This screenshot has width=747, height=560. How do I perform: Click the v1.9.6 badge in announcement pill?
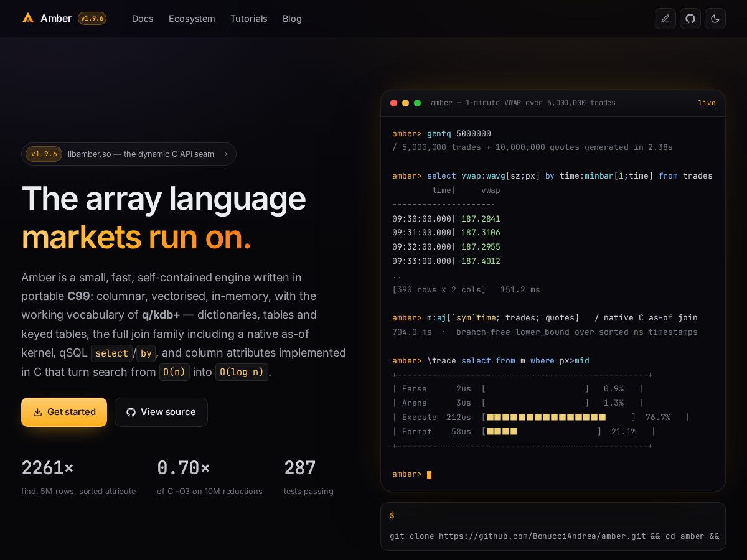[44, 154]
